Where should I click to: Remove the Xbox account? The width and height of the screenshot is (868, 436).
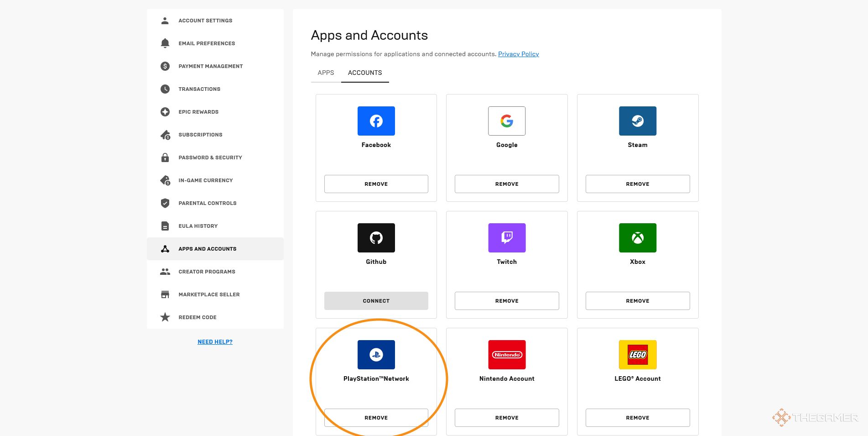(638, 301)
